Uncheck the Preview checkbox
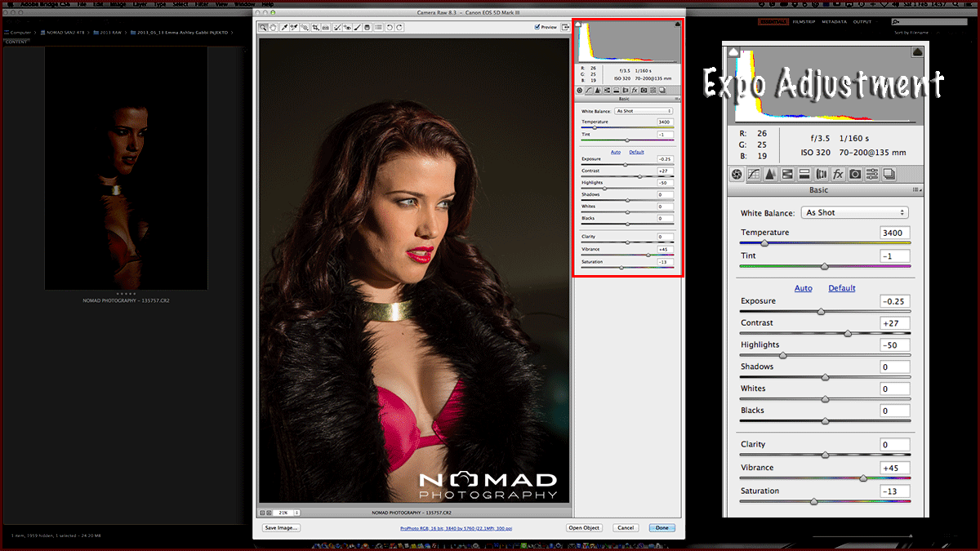 pyautogui.click(x=537, y=27)
